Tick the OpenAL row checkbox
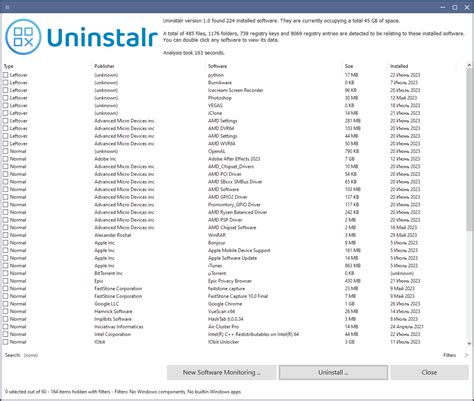 pyautogui.click(x=6, y=151)
